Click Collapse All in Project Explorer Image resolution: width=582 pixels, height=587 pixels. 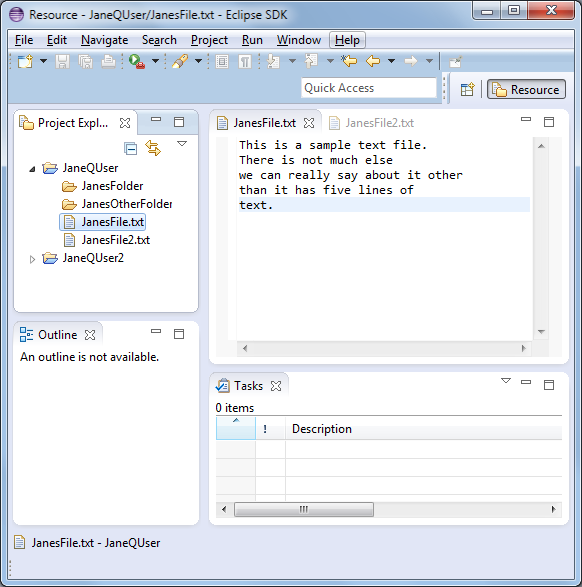click(130, 149)
